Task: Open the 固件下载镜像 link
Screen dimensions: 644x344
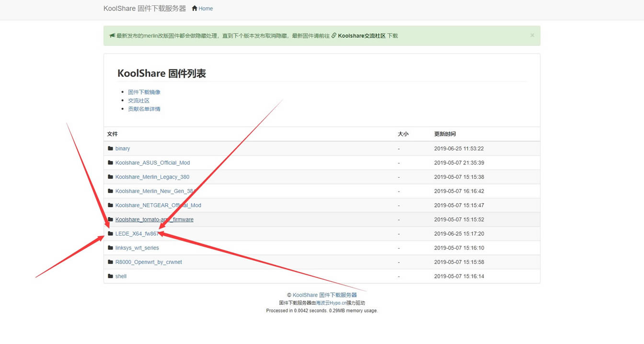Action: (144, 92)
